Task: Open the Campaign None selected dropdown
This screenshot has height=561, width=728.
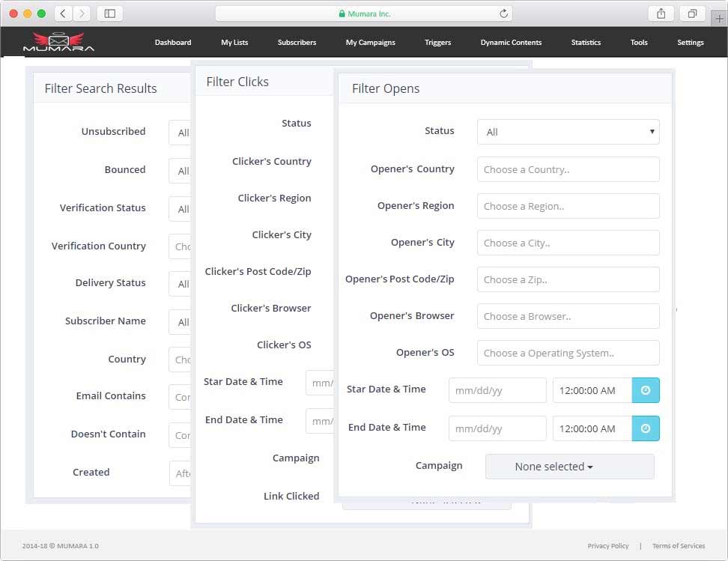Action: [569, 467]
